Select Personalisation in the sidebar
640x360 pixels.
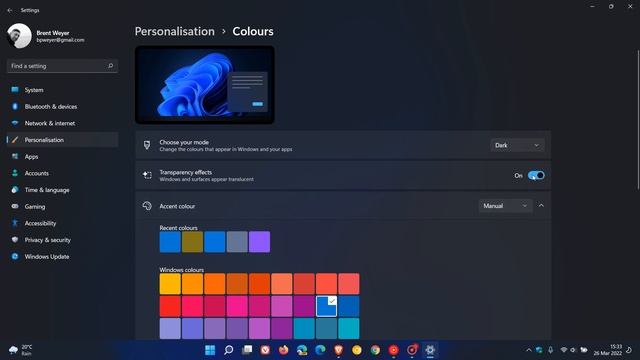pyautogui.click(x=62, y=140)
